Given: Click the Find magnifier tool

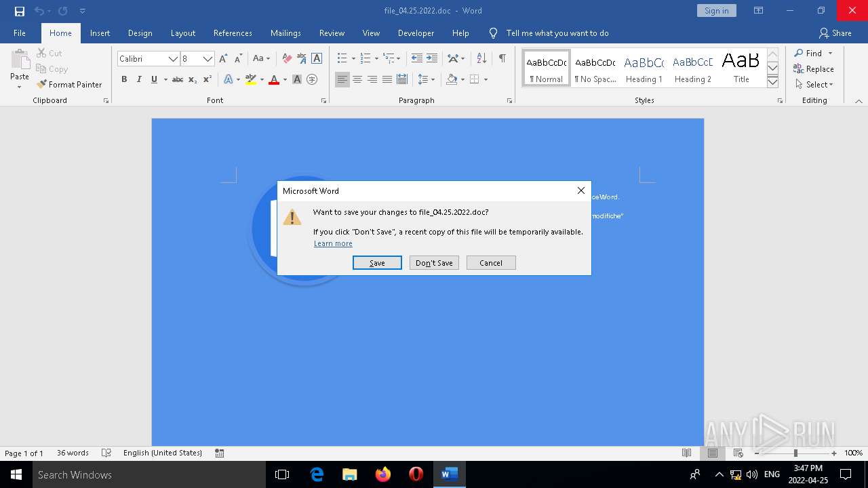Looking at the screenshot, I should coord(808,54).
